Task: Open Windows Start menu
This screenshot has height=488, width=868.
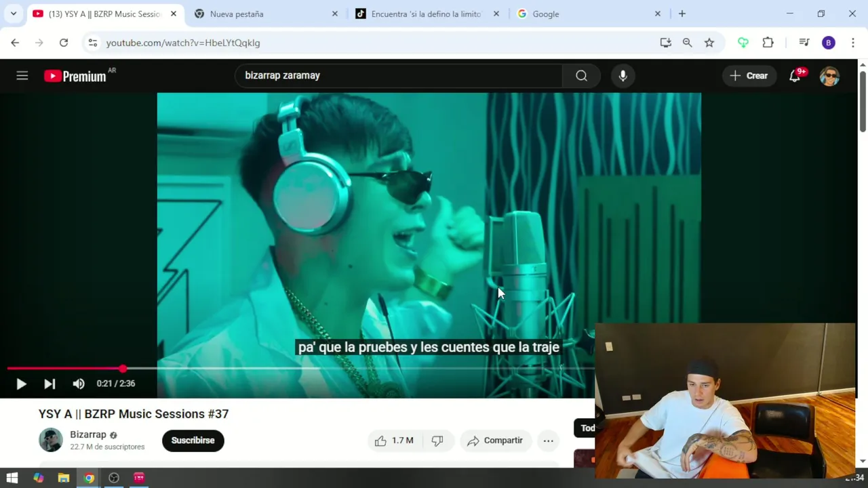Action: (x=12, y=478)
